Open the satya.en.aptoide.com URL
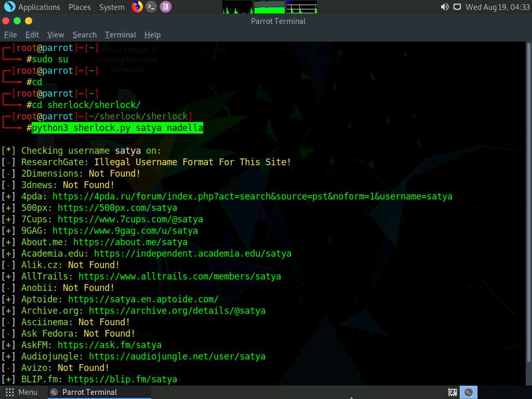532x399 pixels. click(143, 299)
